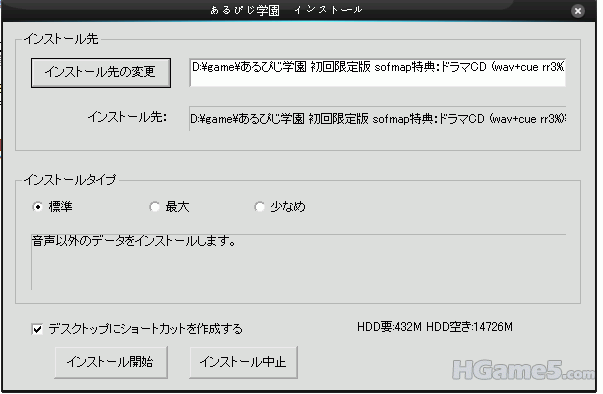
Task: Select the 標準 install type radio button
Action: 38,207
